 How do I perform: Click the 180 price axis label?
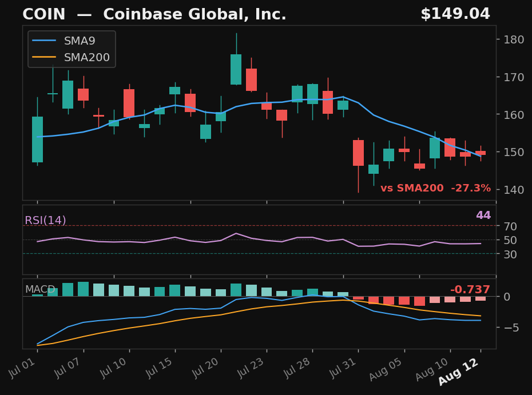pos(513,39)
